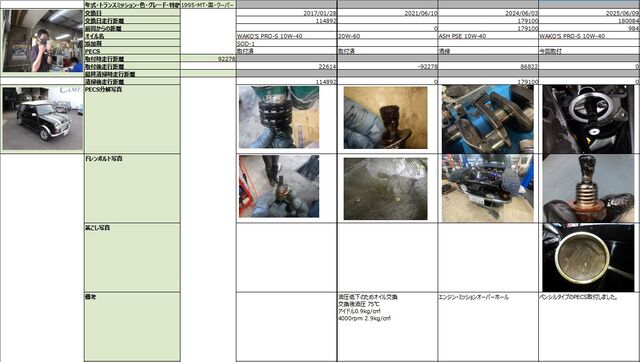640x362 pixels.
Task: Select the 2025/06/09 PECS disassembly photo
Action: 588,119
